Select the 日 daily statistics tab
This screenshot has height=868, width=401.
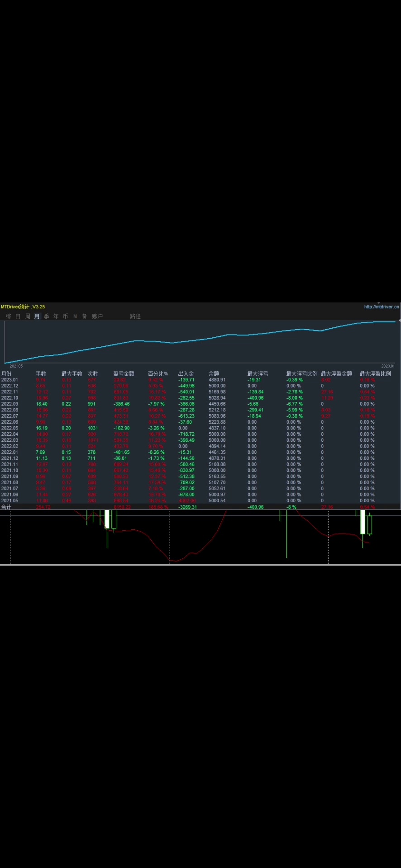click(x=18, y=316)
